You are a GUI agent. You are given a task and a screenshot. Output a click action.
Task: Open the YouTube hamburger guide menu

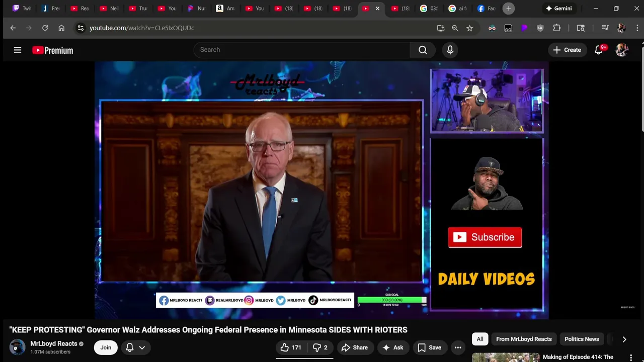click(x=18, y=50)
